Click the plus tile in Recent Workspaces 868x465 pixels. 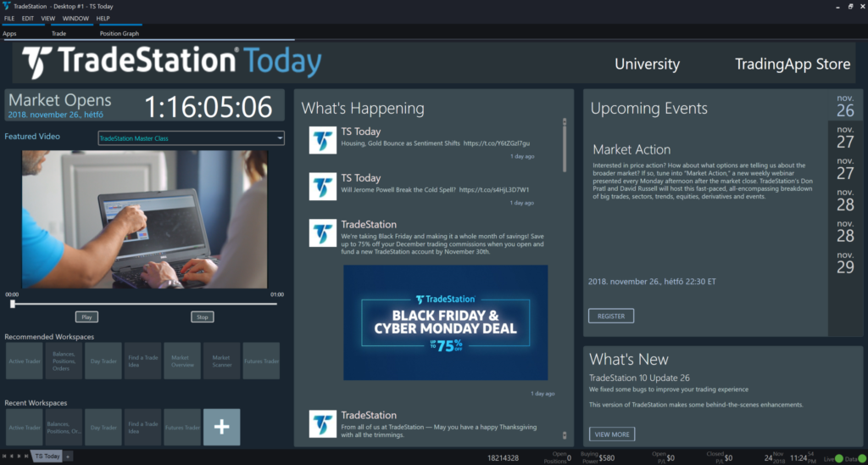click(x=221, y=427)
